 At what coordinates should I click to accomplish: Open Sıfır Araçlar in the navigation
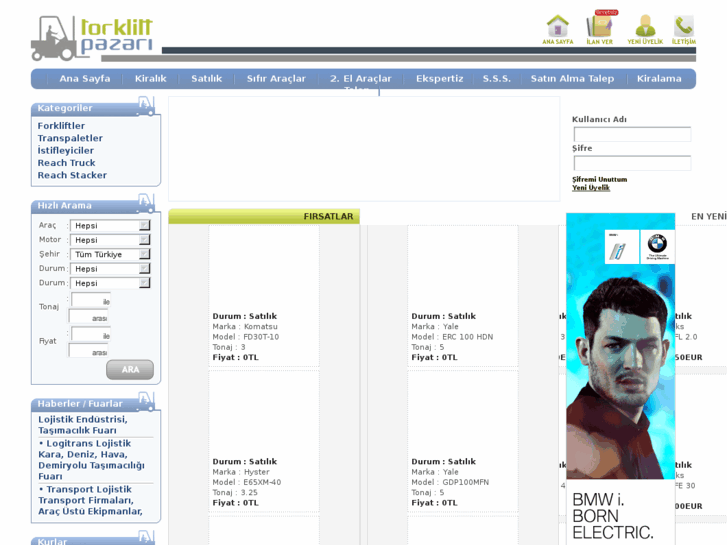pos(276,78)
